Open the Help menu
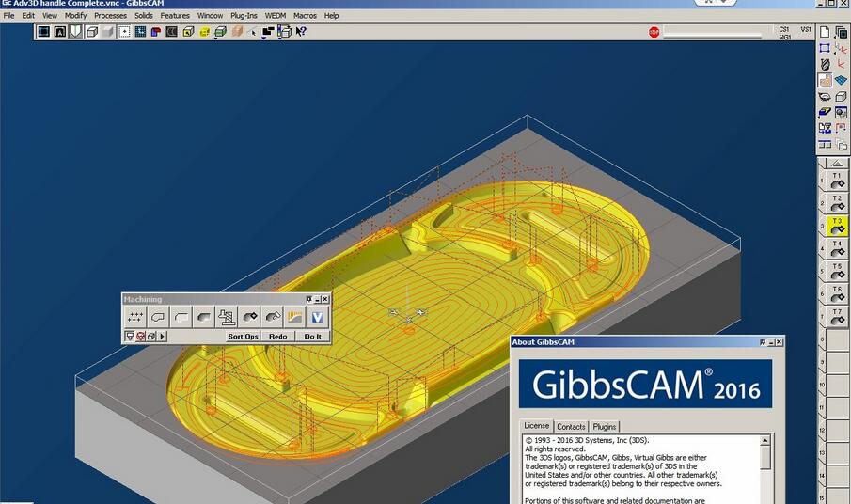Image resolution: width=851 pixels, height=504 pixels. point(331,16)
